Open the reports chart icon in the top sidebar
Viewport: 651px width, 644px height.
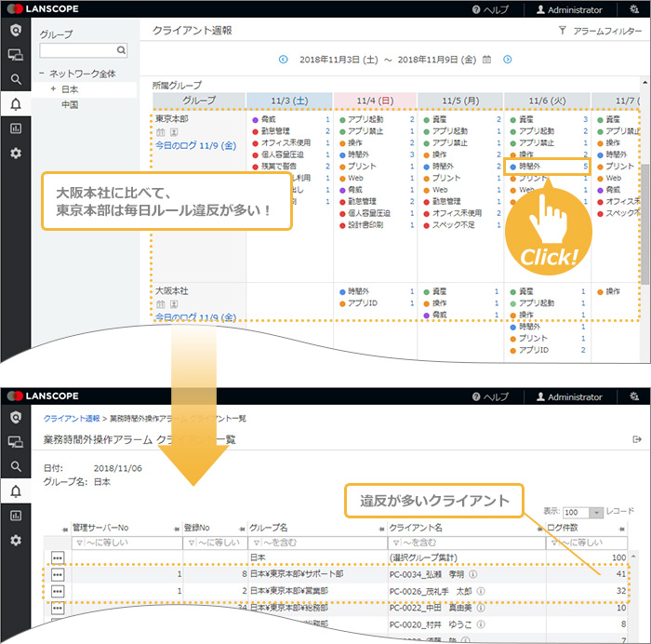pos(15,128)
